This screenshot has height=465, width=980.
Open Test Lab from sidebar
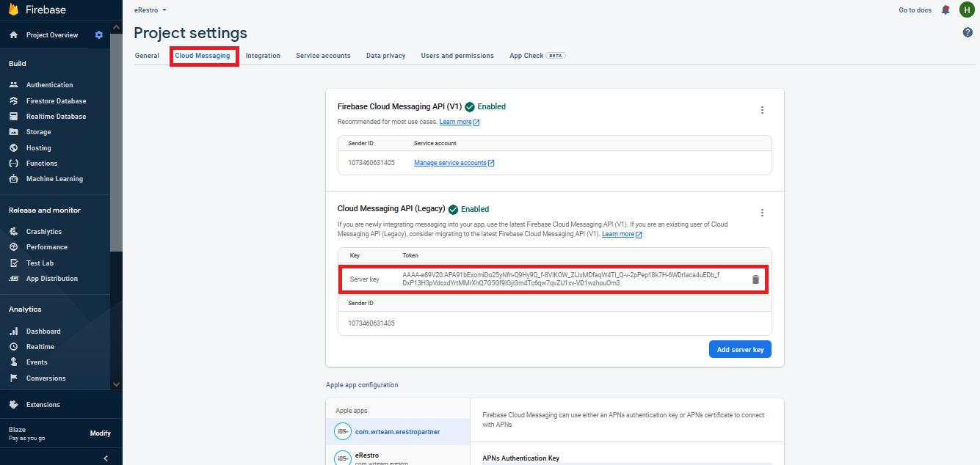coord(40,263)
